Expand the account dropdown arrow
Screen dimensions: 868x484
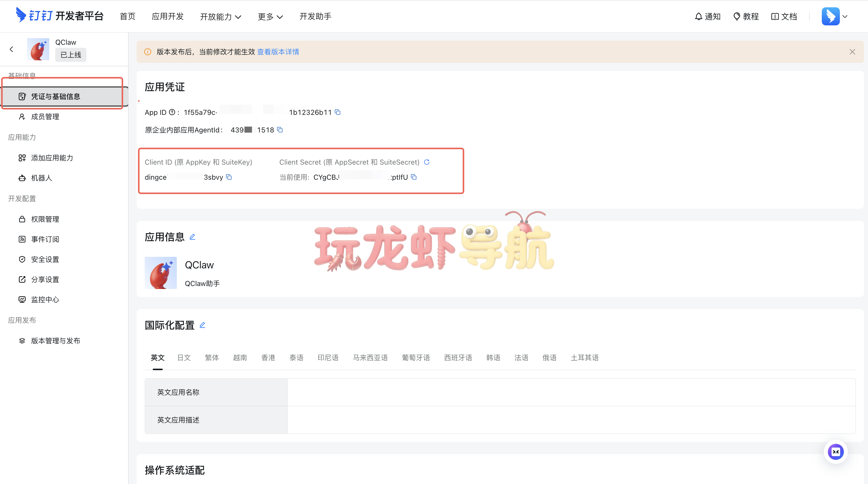[845, 17]
